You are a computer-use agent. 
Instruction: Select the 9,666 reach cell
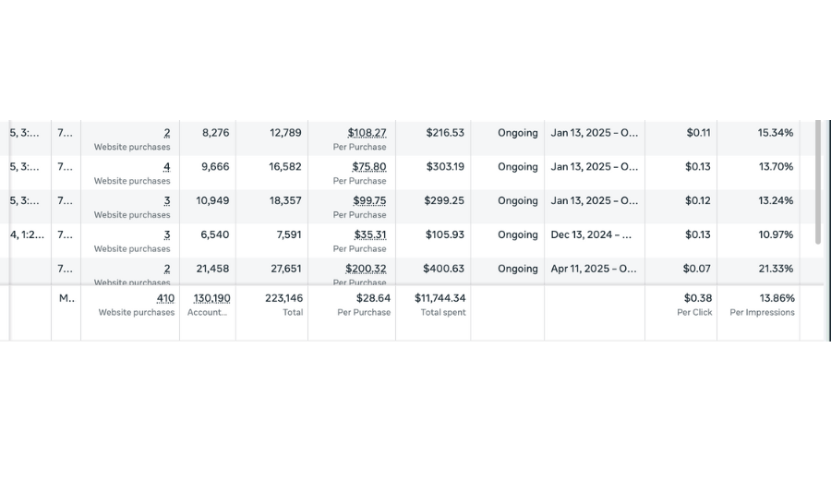pos(208,173)
